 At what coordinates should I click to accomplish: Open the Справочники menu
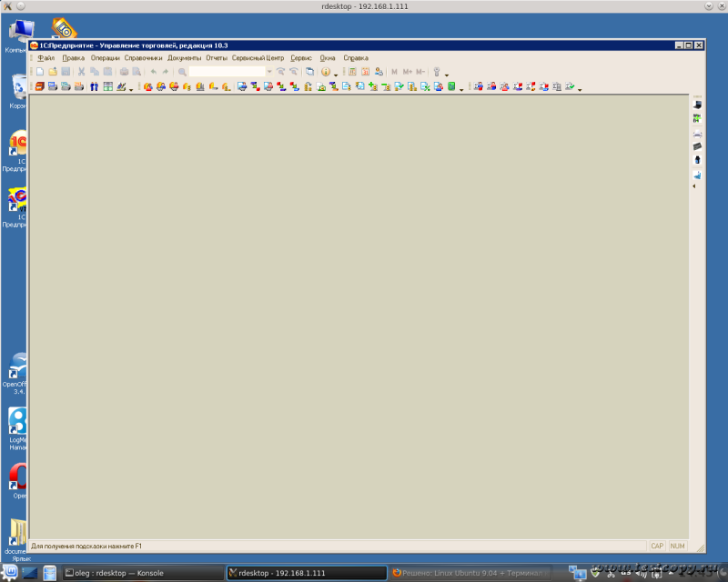[x=143, y=57]
